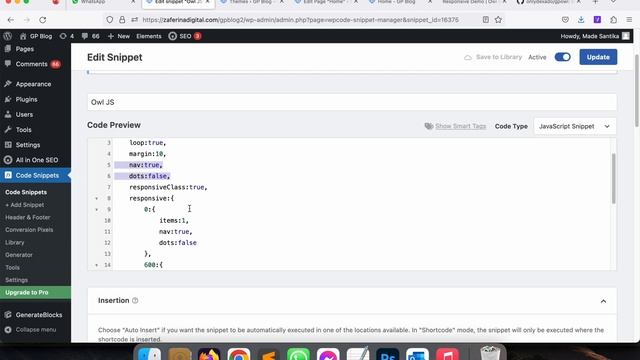
Task: Open Trash in the dock
Action: (x=490, y=353)
